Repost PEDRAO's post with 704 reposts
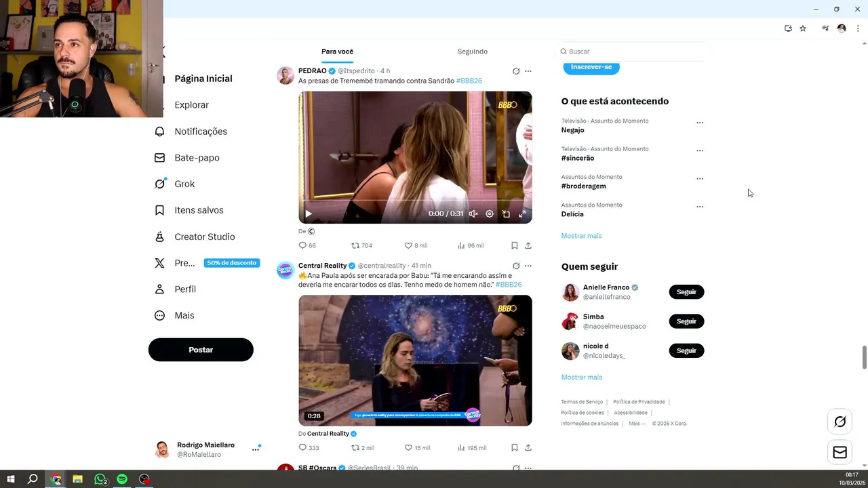868x488 pixels. click(x=355, y=245)
